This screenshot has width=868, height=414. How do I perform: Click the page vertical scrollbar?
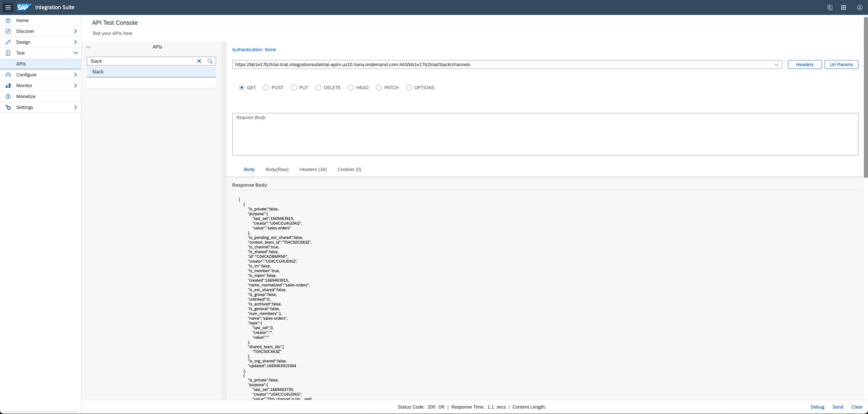866,97
